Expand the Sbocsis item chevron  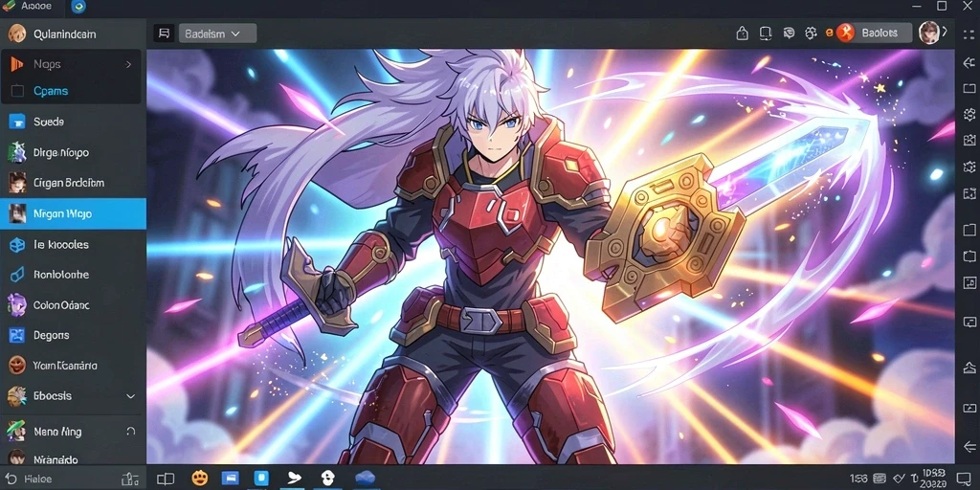pyautogui.click(x=130, y=396)
